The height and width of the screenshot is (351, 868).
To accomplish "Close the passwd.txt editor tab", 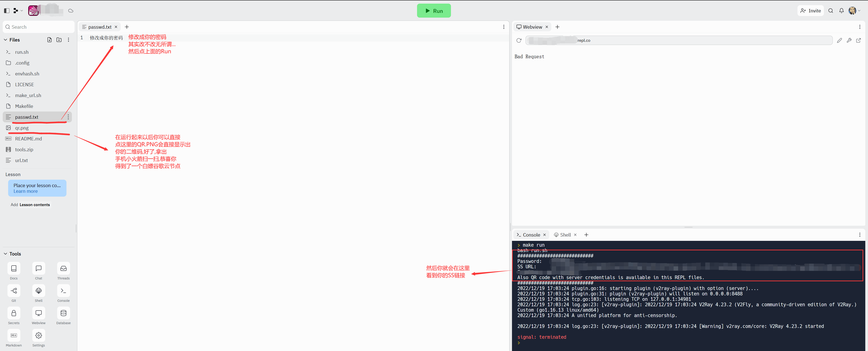I will (116, 27).
